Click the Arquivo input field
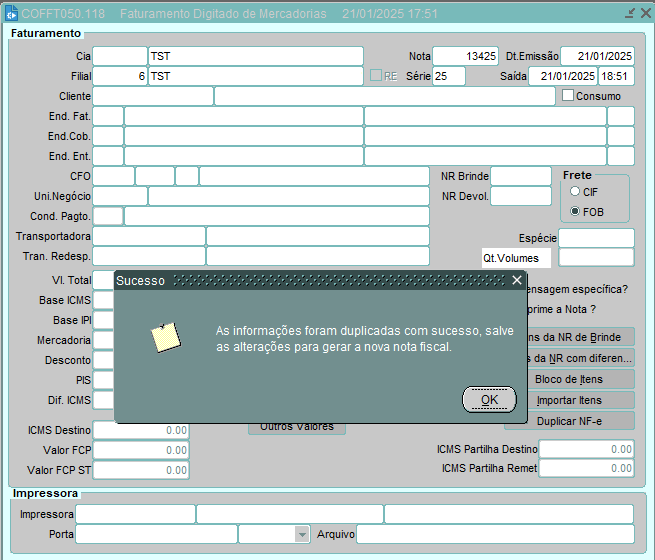Screen dimensions: 655x560 (x=495, y=534)
